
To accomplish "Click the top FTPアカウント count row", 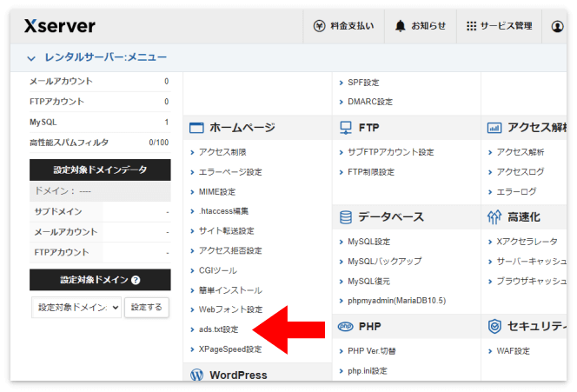I will [x=100, y=102].
